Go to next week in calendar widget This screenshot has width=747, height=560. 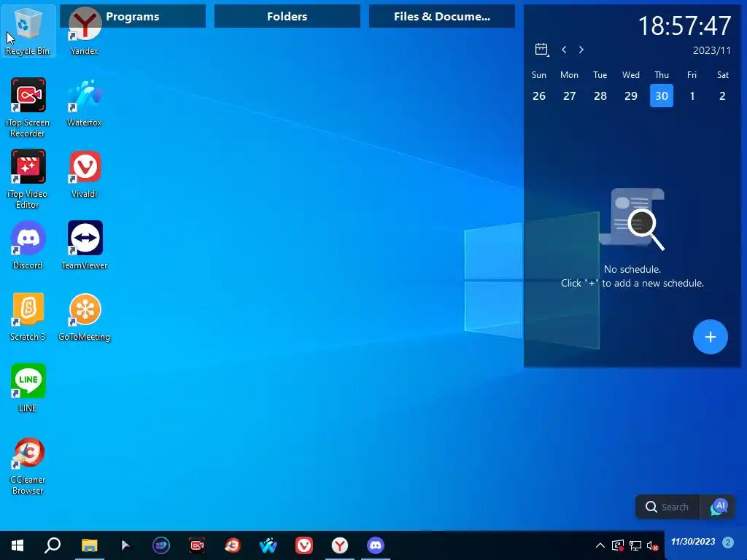click(x=581, y=50)
